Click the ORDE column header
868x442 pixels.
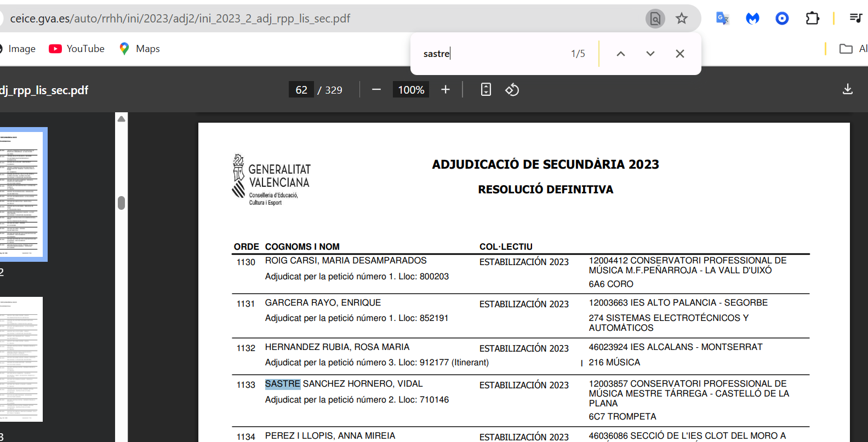point(247,247)
